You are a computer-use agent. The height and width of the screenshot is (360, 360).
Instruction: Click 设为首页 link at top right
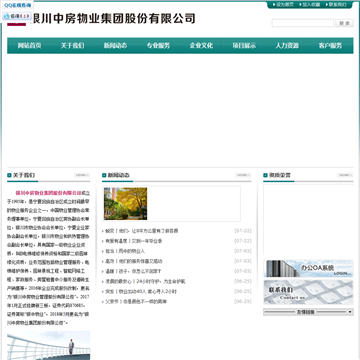tap(285, 5)
